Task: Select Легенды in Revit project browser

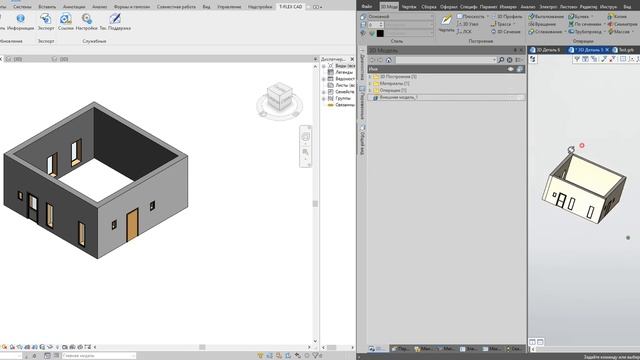Action: coord(344,72)
